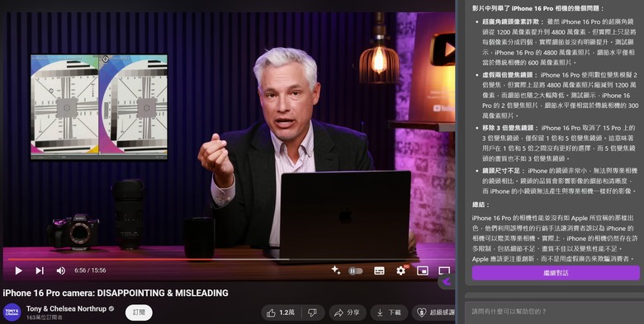
Task: Click the 總結 summary heading
Action: tap(481, 204)
